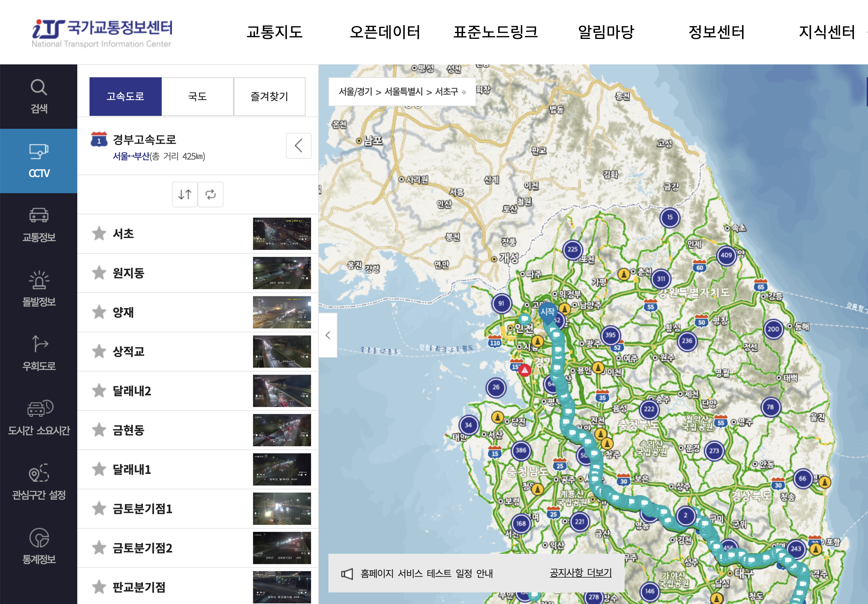
Task: Click the 공지사항 더보기 link
Action: (x=580, y=573)
